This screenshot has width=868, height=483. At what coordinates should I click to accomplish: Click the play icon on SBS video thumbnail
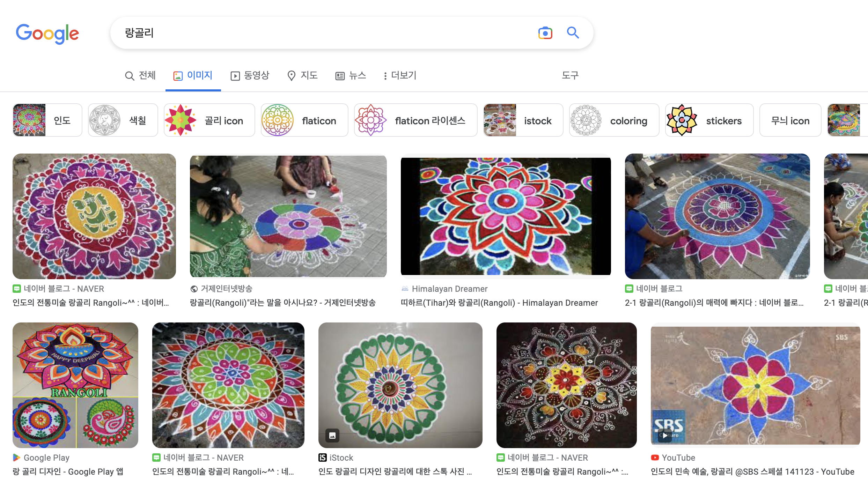coord(665,435)
